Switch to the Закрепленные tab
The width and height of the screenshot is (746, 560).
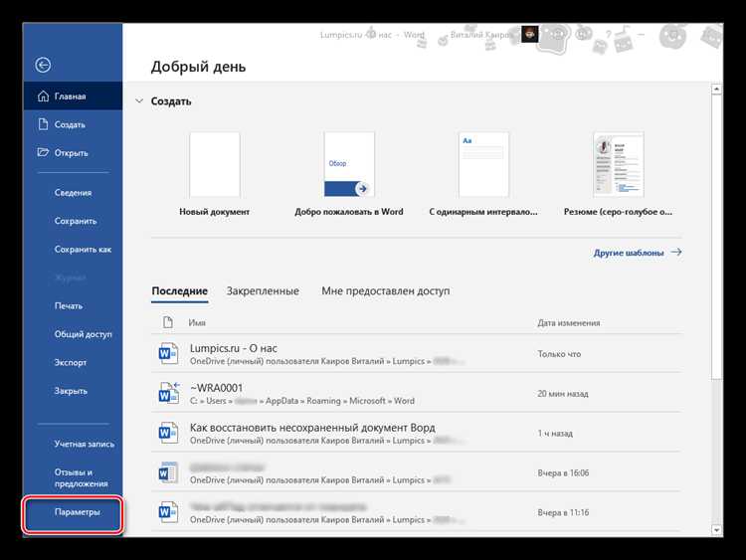pyautogui.click(x=263, y=290)
